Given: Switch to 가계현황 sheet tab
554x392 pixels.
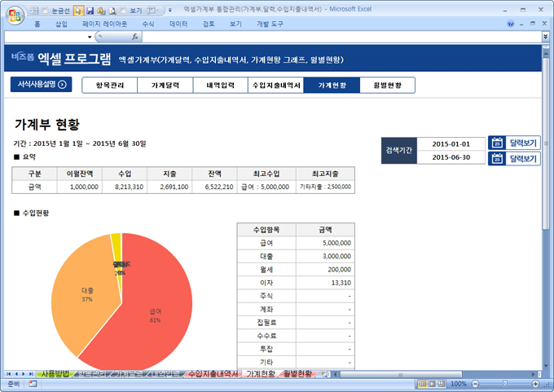Looking at the screenshot, I should pyautogui.click(x=261, y=373).
